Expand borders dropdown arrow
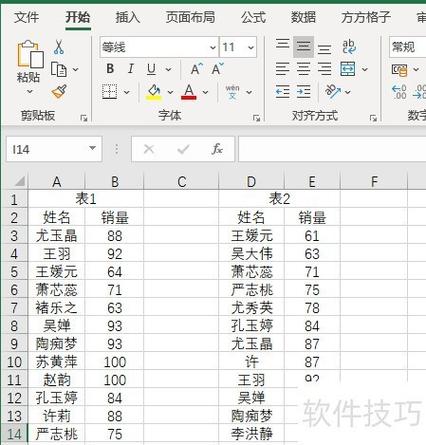Viewport: 426px width, 445px height. coord(127,92)
